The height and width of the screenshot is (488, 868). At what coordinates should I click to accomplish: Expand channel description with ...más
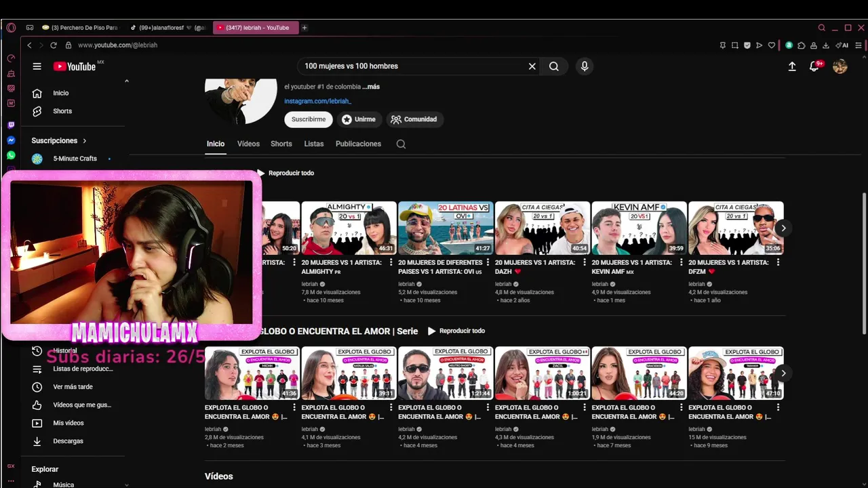tap(371, 87)
